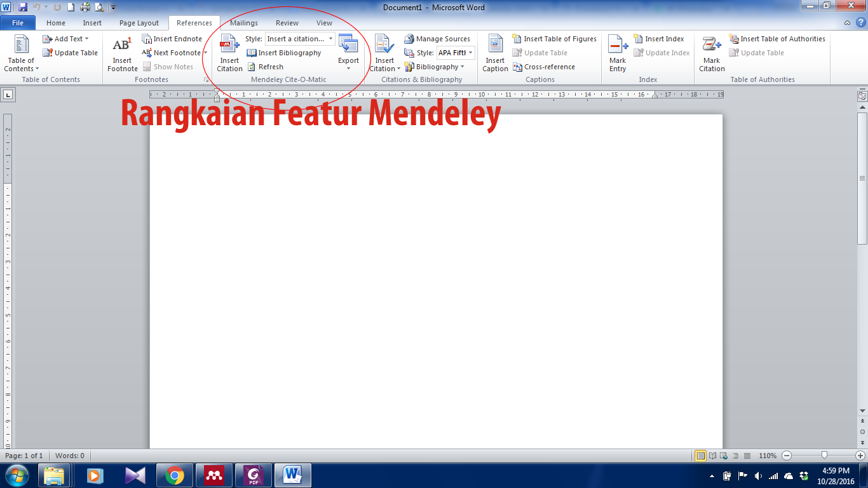This screenshot has height=488, width=868.
Task: Select Full Screen Reading view
Action: pos(713,456)
